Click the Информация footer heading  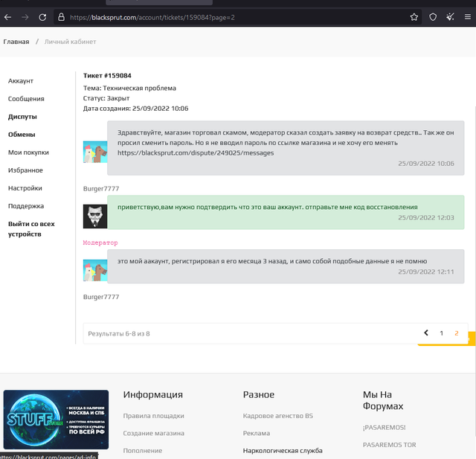tap(152, 394)
